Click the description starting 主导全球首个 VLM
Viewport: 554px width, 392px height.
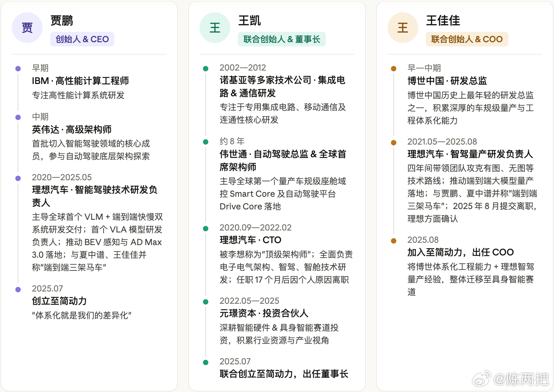point(97,242)
